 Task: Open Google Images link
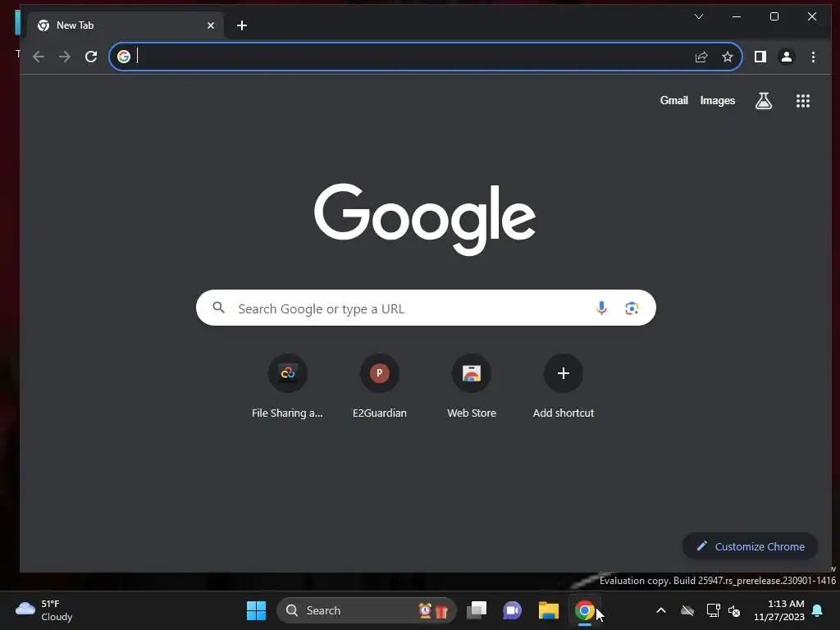717,101
